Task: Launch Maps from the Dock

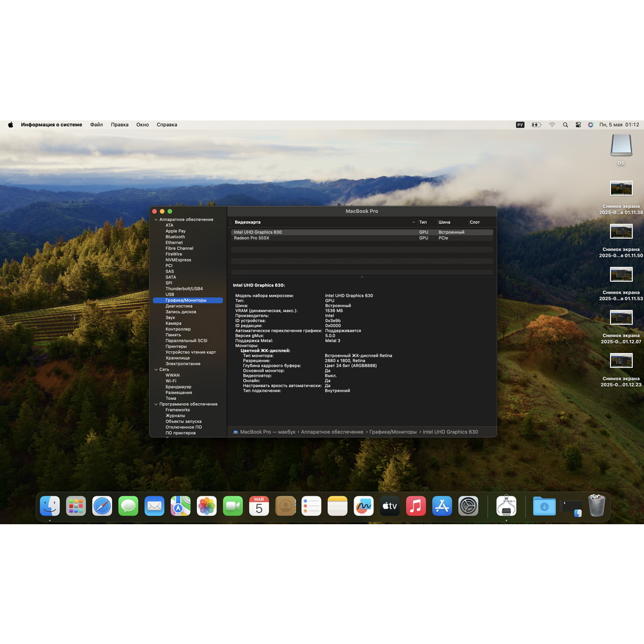Action: click(181, 506)
